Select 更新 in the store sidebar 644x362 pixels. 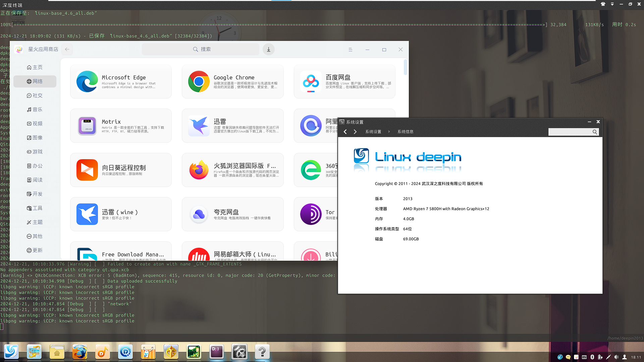coord(35,250)
